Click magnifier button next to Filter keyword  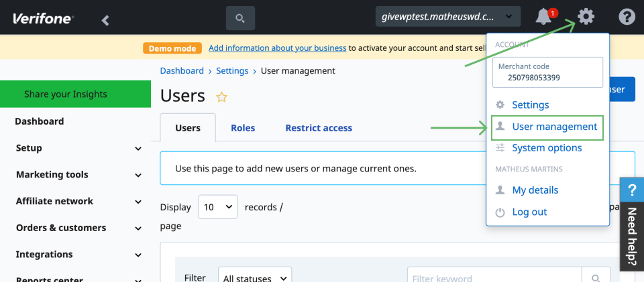coord(596,278)
